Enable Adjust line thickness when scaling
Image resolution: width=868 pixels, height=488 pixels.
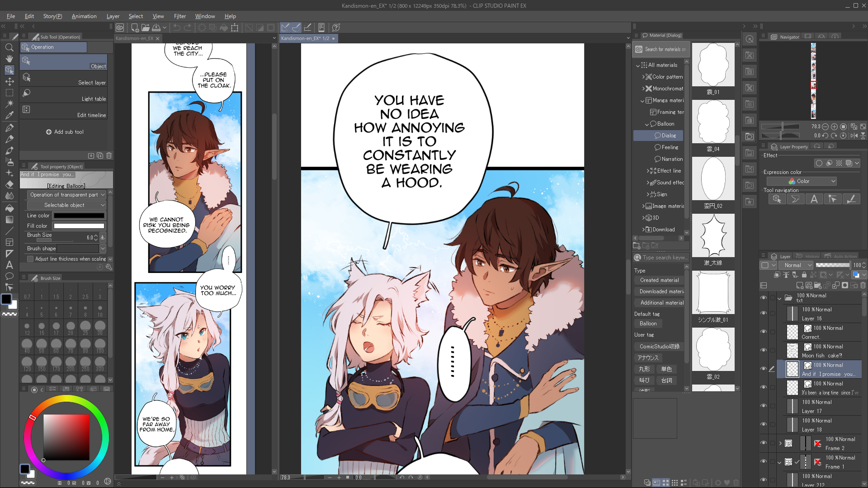click(x=30, y=259)
